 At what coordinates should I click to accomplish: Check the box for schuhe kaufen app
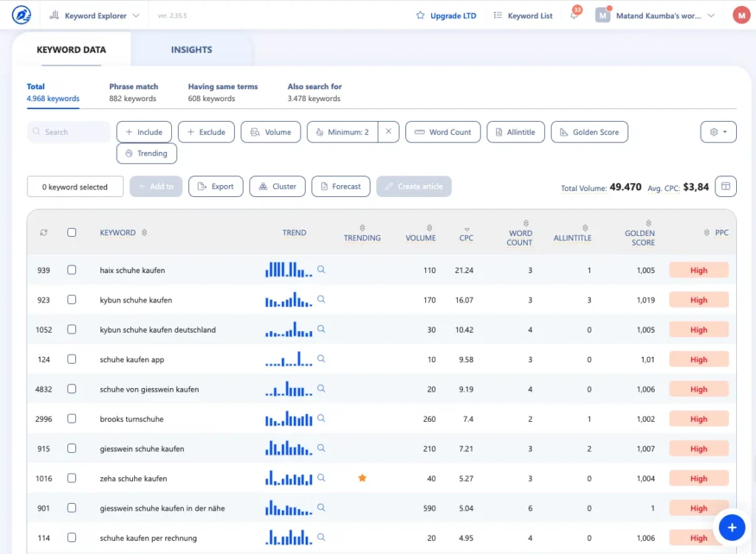click(x=72, y=359)
